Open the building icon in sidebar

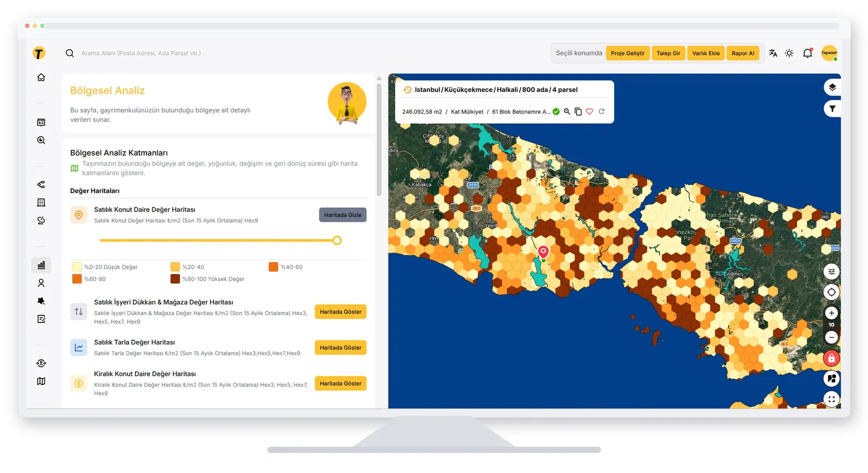(x=41, y=202)
